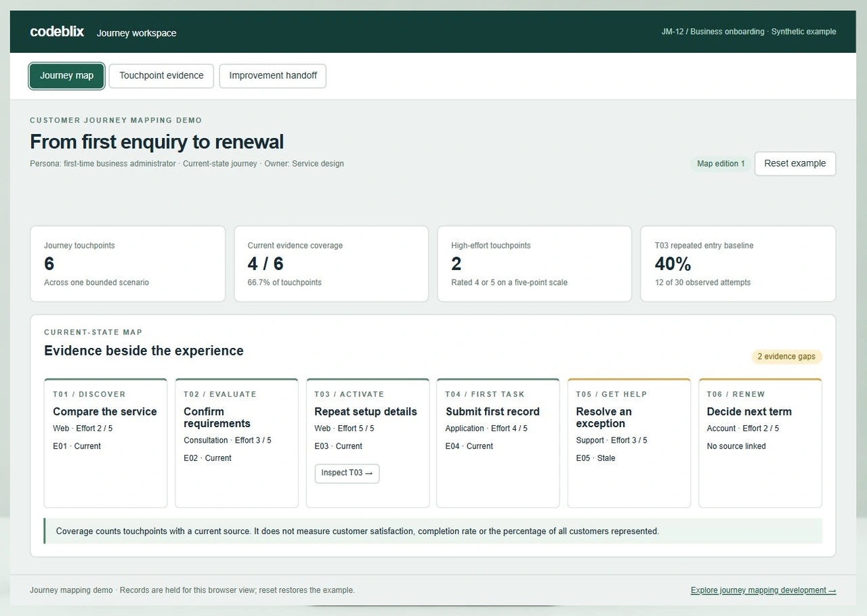The height and width of the screenshot is (616, 867).
Task: Click the 66.7% of touchpoints text
Action: 284,283
